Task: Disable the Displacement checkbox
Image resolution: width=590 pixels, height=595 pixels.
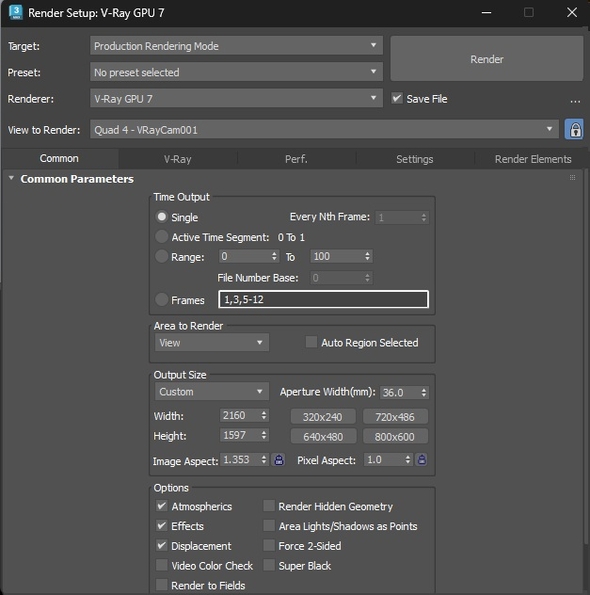Action: click(x=162, y=545)
